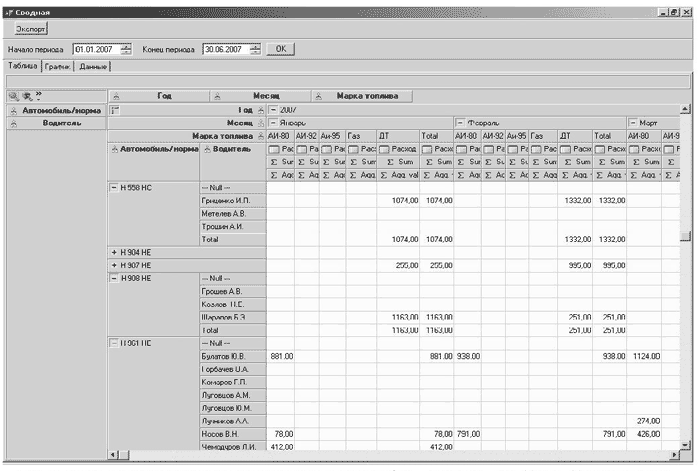Click the АИ-92 header under Январь
Image resolution: width=700 pixels, height=471 pixels.
point(306,136)
